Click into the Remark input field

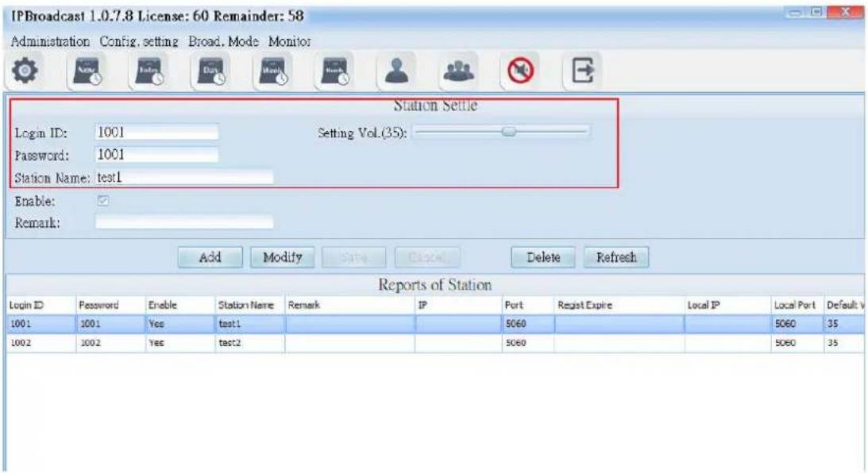pos(184,222)
